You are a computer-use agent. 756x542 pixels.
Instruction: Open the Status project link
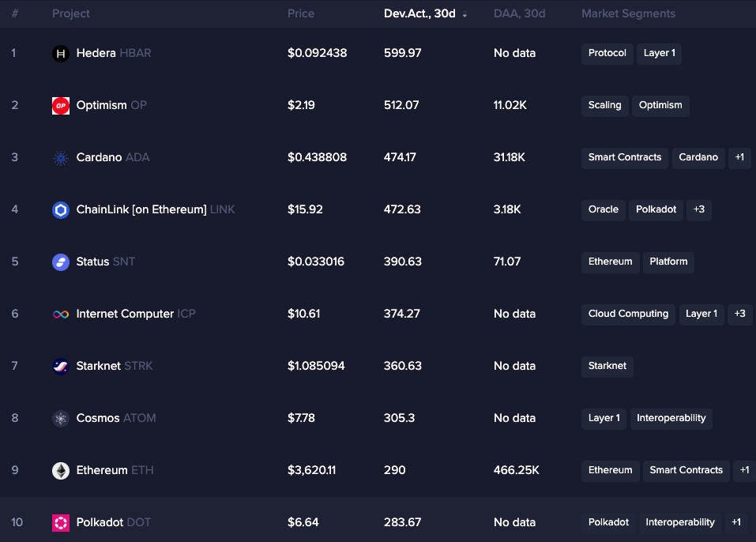click(x=92, y=262)
